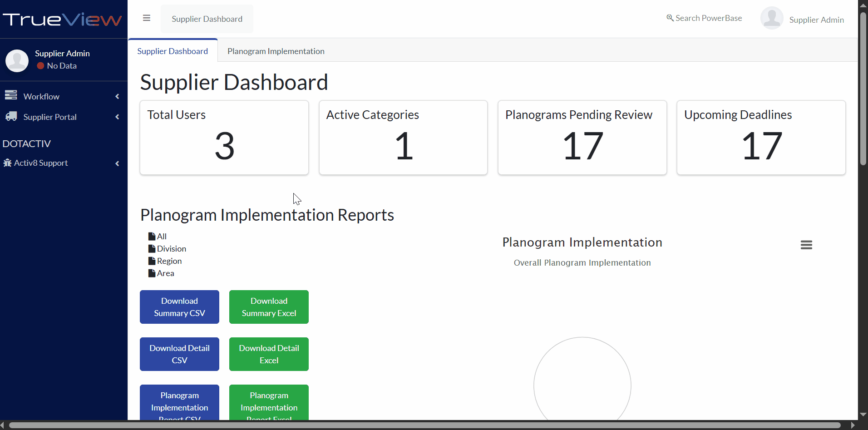Click the Search PowerBase magnifier icon
The height and width of the screenshot is (430, 868).
[x=670, y=18]
